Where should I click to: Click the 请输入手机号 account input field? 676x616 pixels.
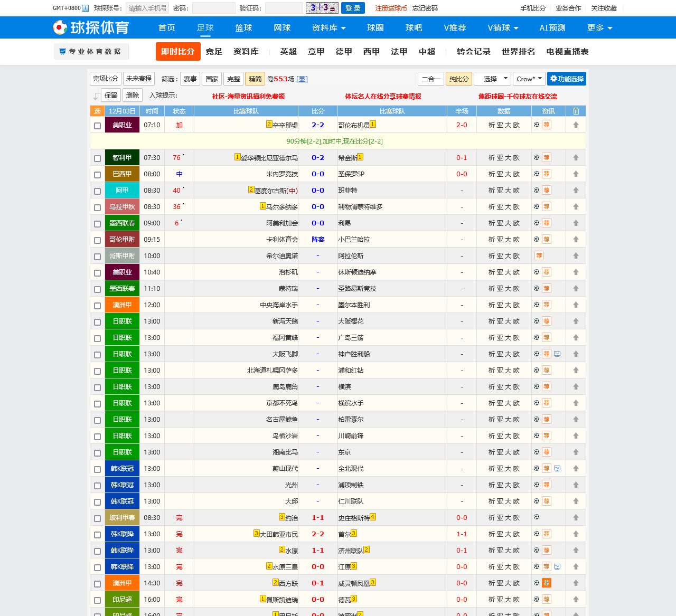pos(147,8)
